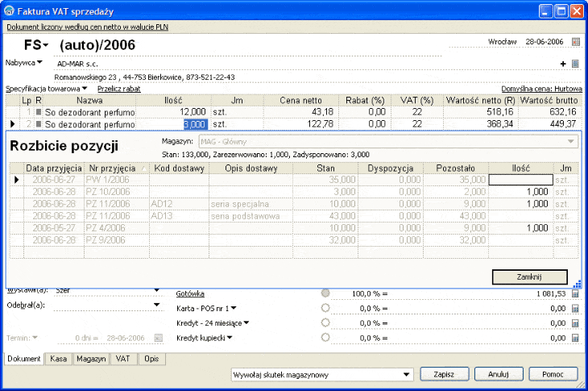Select the Karta - POS nr 1 radio button
This screenshot has width=588, height=391.
(325, 308)
